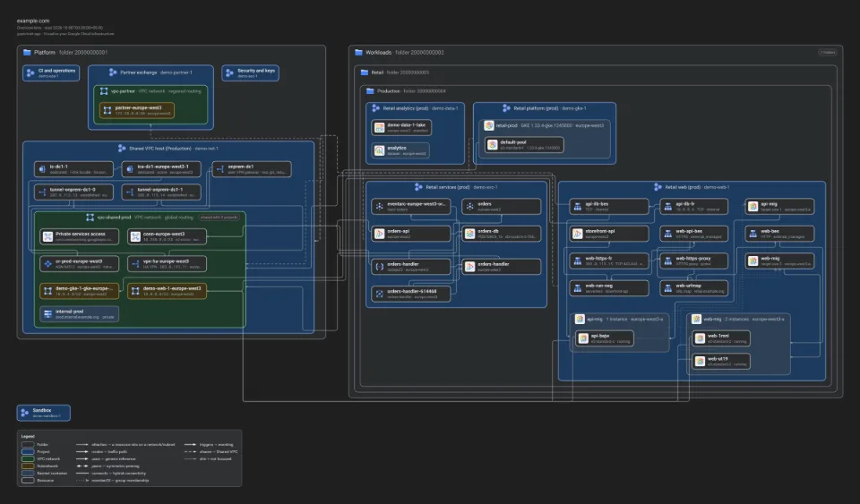
Task: Click the orders-db database icon
Action: click(470, 234)
